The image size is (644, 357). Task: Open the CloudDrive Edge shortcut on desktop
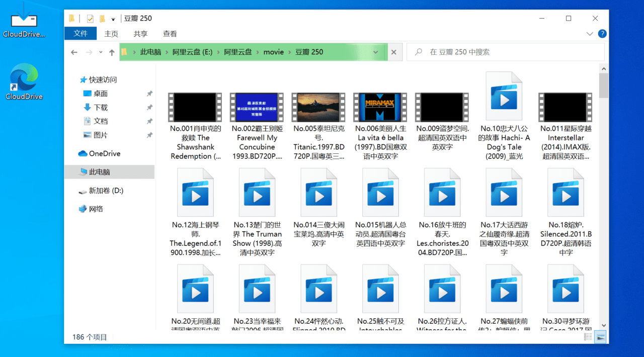(x=24, y=81)
